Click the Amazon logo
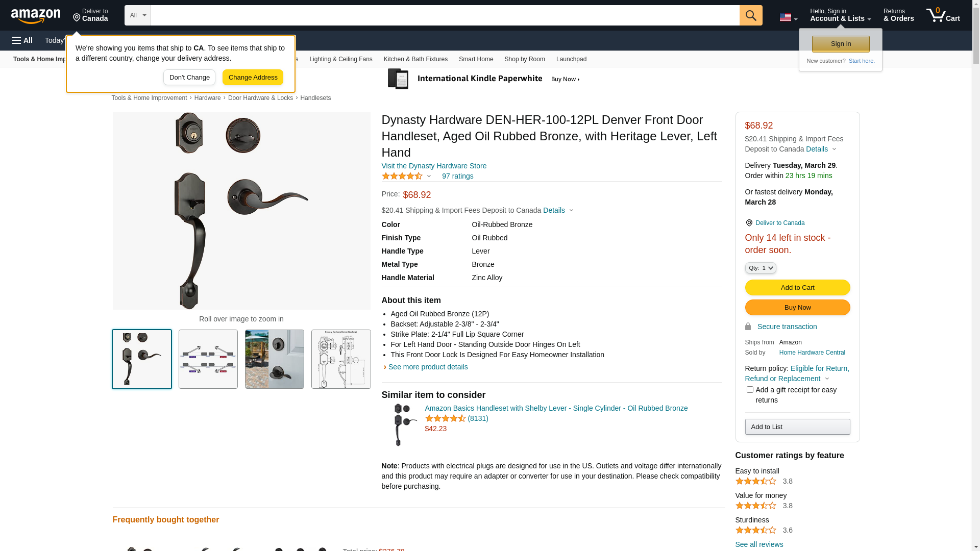The height and width of the screenshot is (551, 980). click(x=36, y=16)
